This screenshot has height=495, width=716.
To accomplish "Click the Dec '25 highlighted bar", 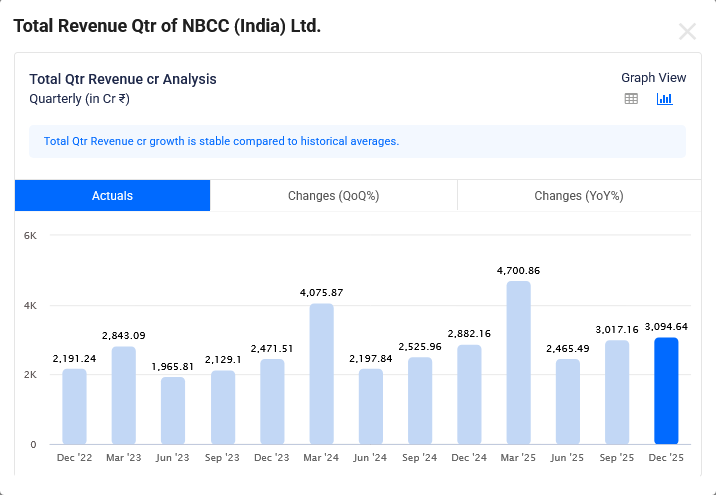I will [x=666, y=391].
